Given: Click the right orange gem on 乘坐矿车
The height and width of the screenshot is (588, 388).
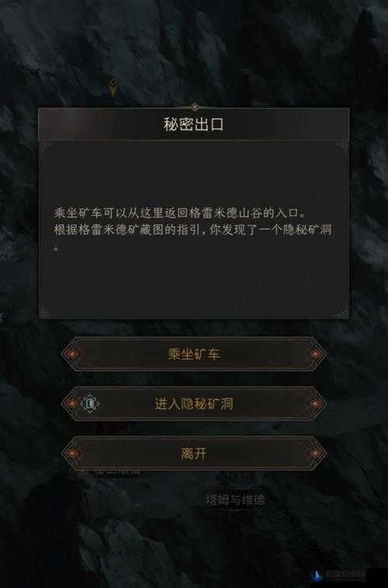Looking at the screenshot, I should click(315, 354).
